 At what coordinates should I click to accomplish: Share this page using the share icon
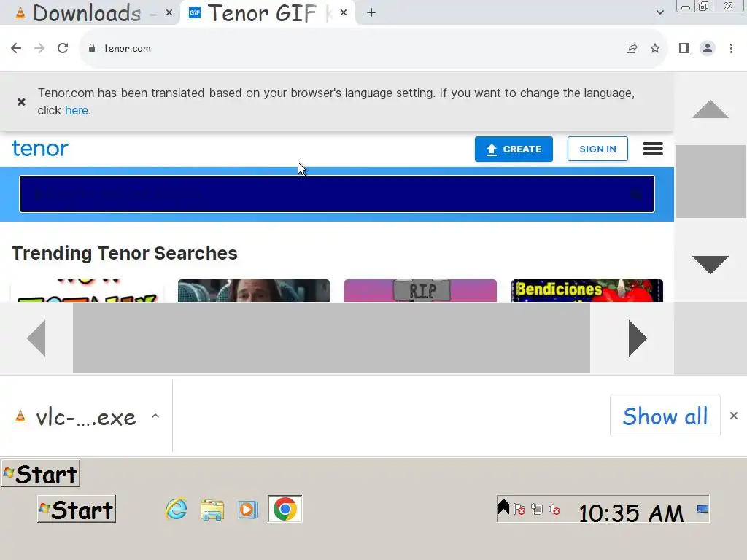coord(632,48)
